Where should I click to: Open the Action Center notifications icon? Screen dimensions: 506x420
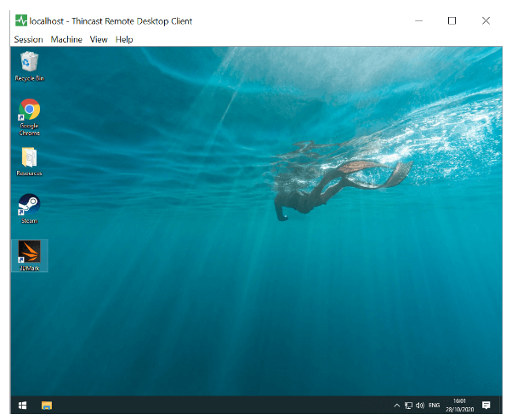point(486,406)
